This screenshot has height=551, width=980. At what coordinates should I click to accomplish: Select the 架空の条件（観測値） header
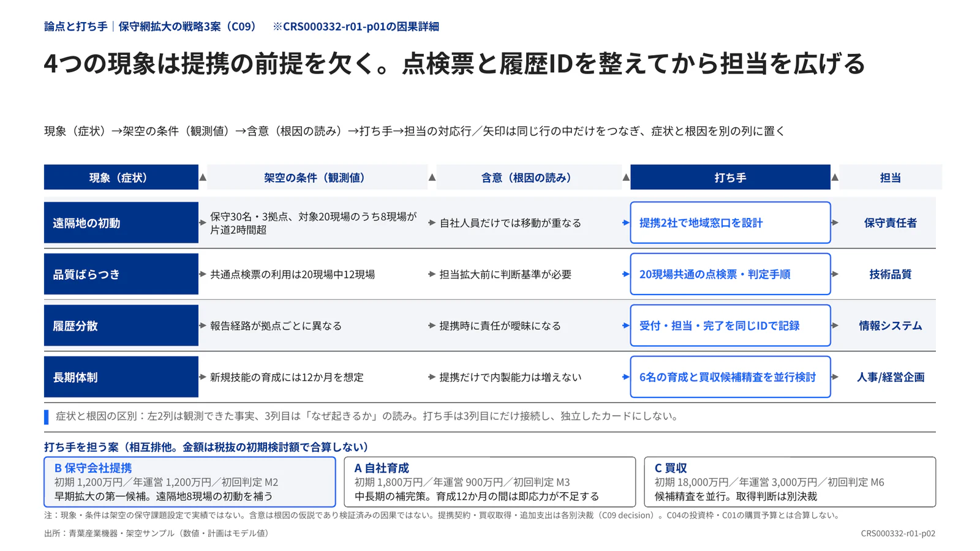(317, 178)
